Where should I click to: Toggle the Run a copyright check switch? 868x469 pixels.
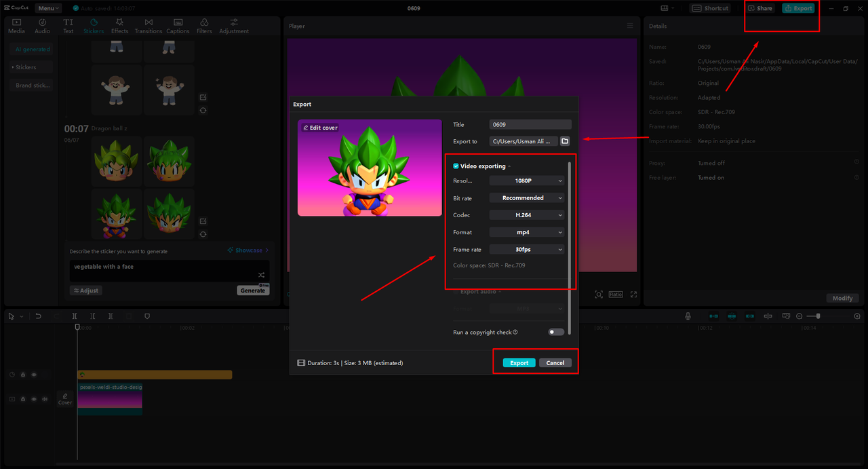(556, 332)
